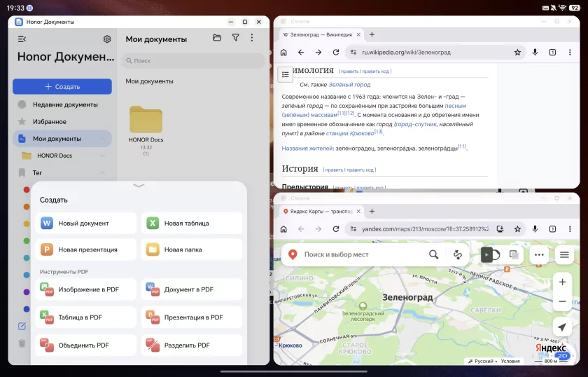Open a new tab in the Wikipedia Chrome window
588x377 pixels.
coord(372,34)
